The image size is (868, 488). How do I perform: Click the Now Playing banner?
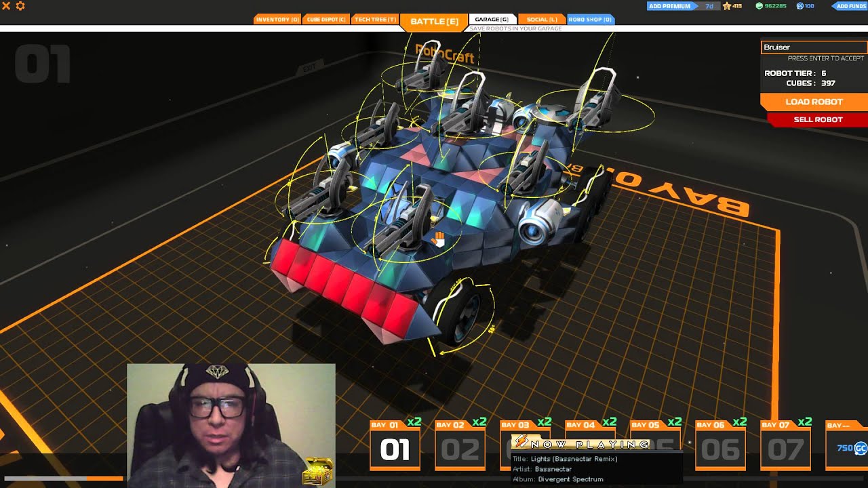click(581, 444)
